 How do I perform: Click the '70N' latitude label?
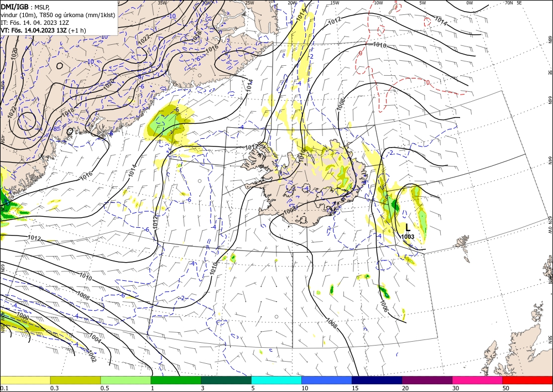[x=509, y=3]
